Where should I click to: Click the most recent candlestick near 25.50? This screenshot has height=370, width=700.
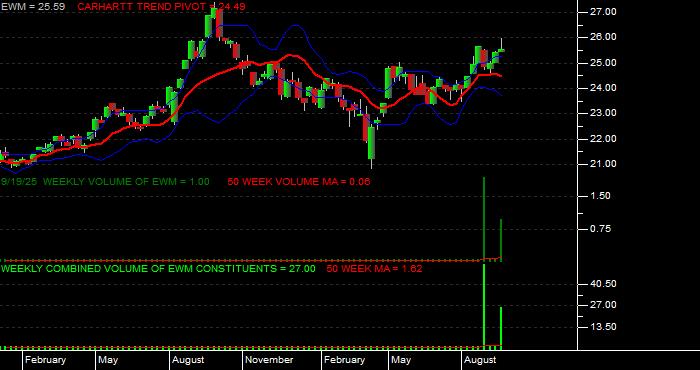(x=502, y=50)
